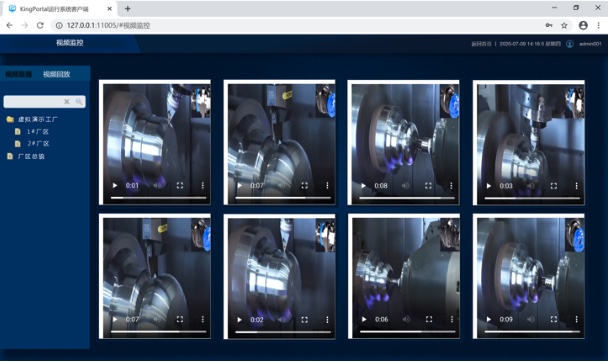Play the first video in top row

point(115,186)
